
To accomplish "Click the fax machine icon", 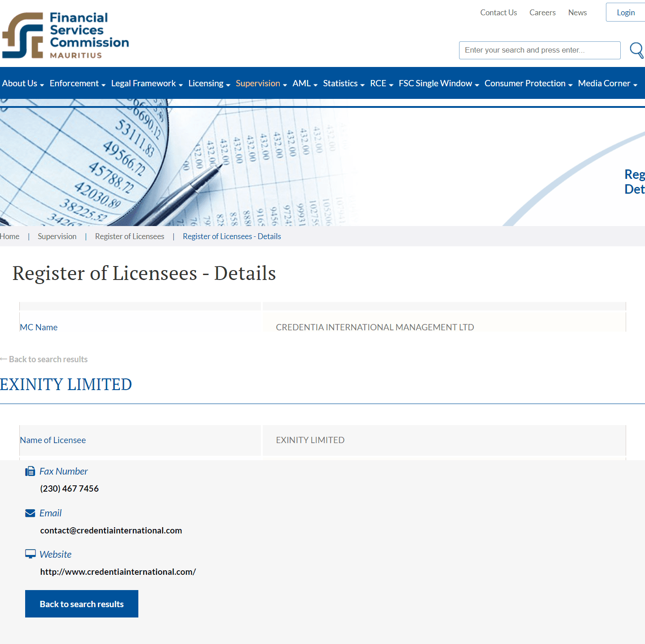I will click(30, 471).
